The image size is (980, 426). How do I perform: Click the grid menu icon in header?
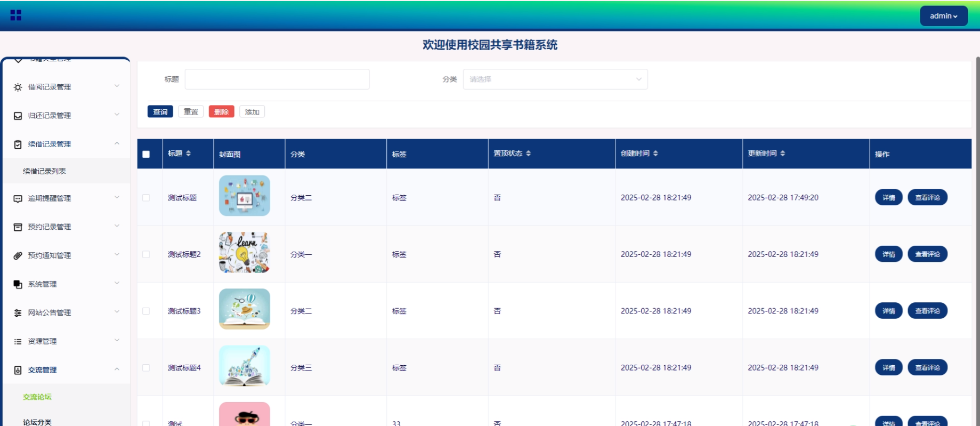(16, 15)
